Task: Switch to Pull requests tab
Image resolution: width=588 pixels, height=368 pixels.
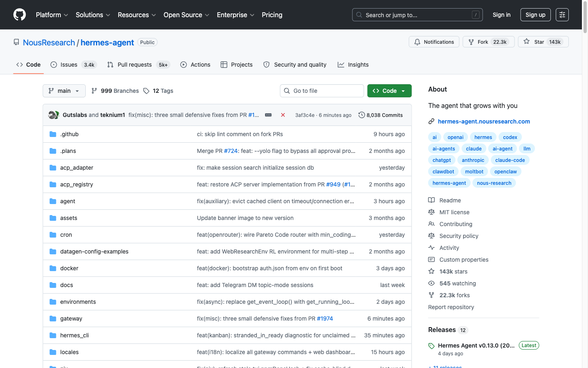Action: (x=138, y=65)
